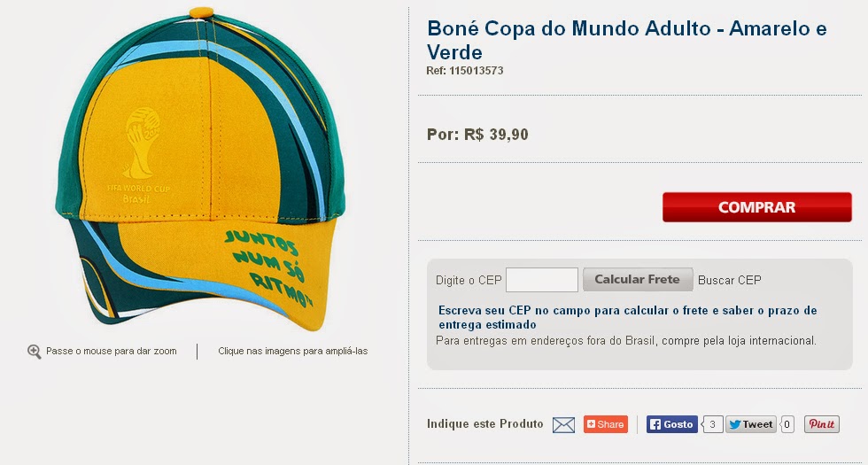Viewport: 868px width, 465px height.
Task: Like the product with Facebook Gosto button
Action: [672, 424]
